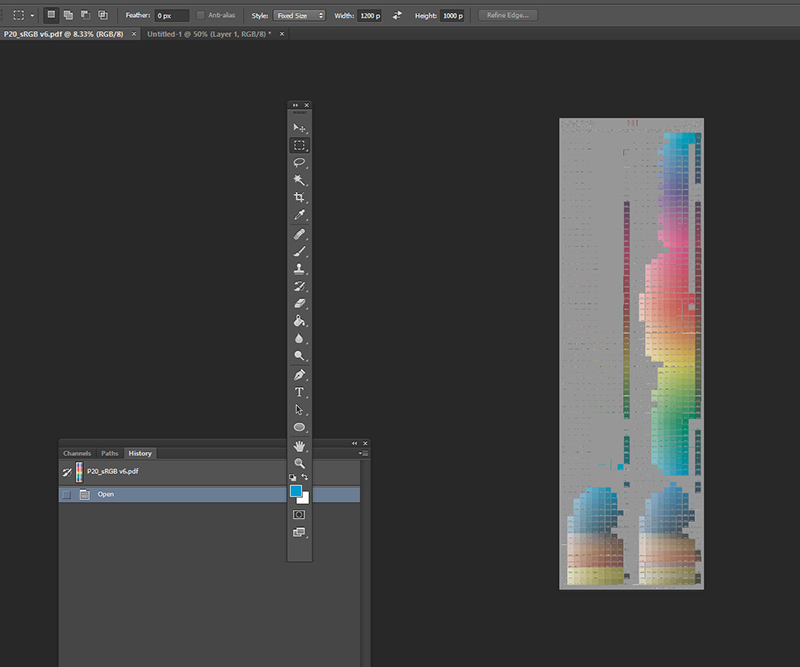Select the Magic Wand tool
Image resolution: width=800 pixels, height=667 pixels.
coord(299,180)
